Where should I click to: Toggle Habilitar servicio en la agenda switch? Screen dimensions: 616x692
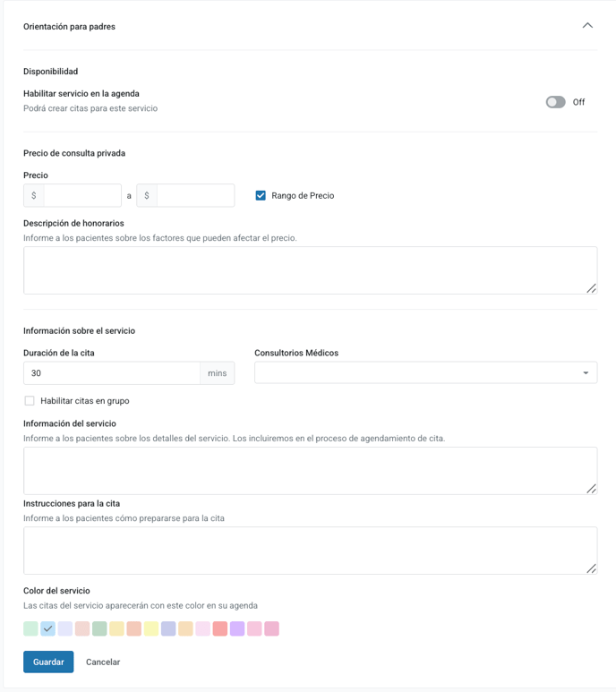coord(555,102)
